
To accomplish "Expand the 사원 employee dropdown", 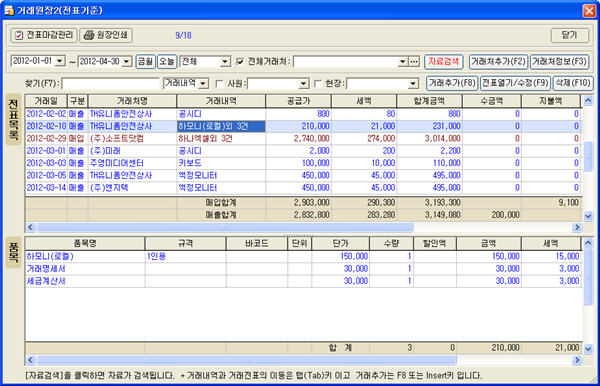I will 303,83.
